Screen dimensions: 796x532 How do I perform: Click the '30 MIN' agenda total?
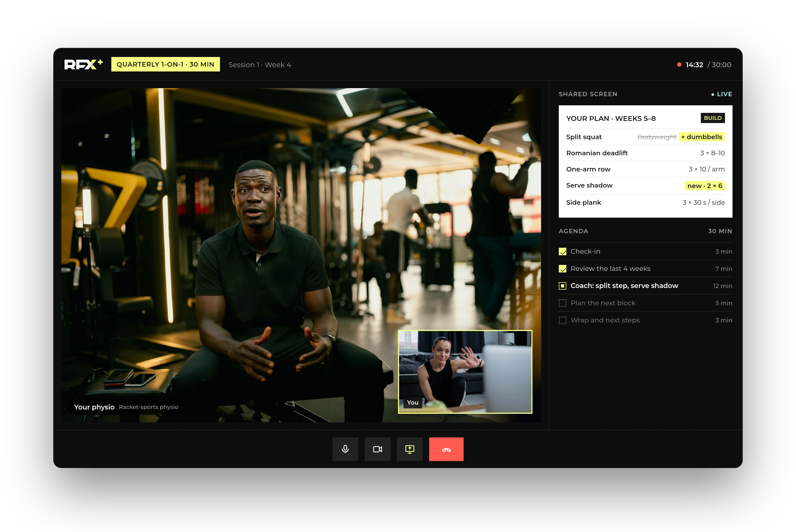tap(720, 231)
